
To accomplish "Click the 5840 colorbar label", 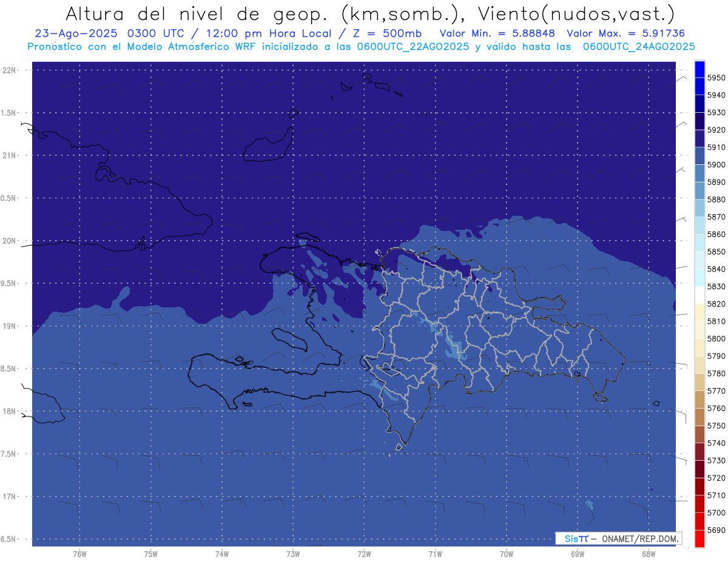I will [x=716, y=269].
